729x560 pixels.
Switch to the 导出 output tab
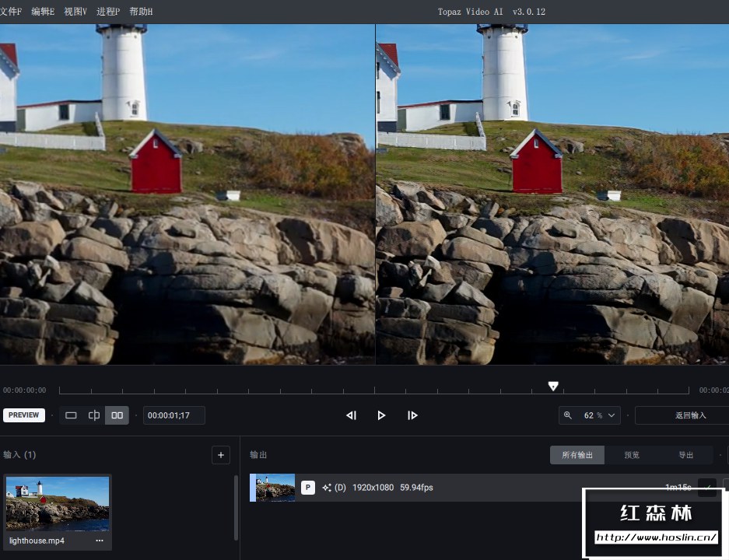click(x=685, y=455)
